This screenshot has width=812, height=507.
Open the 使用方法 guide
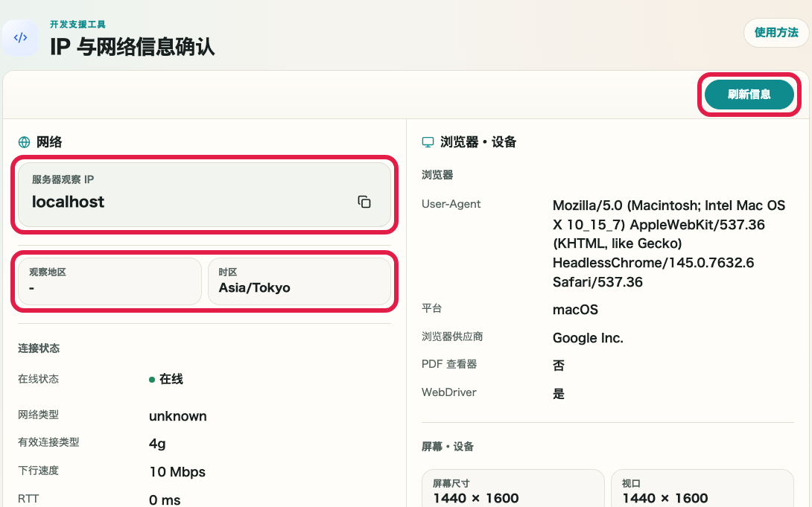775,33
